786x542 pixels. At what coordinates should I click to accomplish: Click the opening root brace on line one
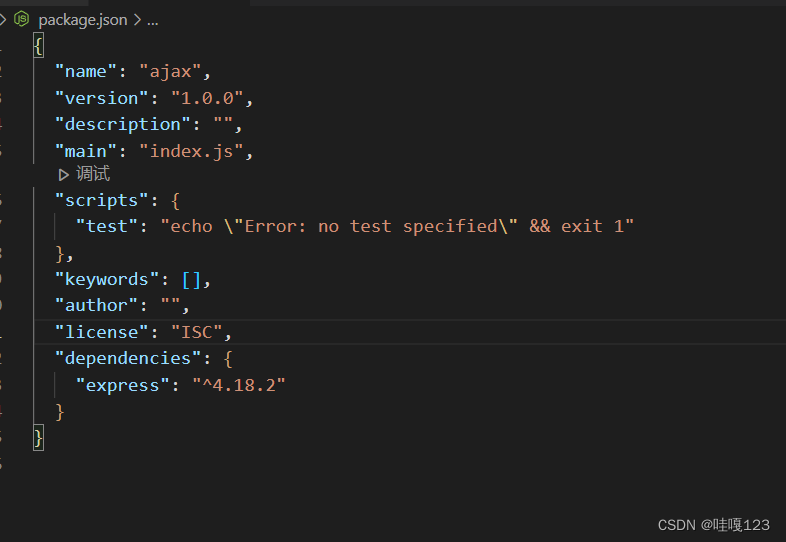click(39, 45)
